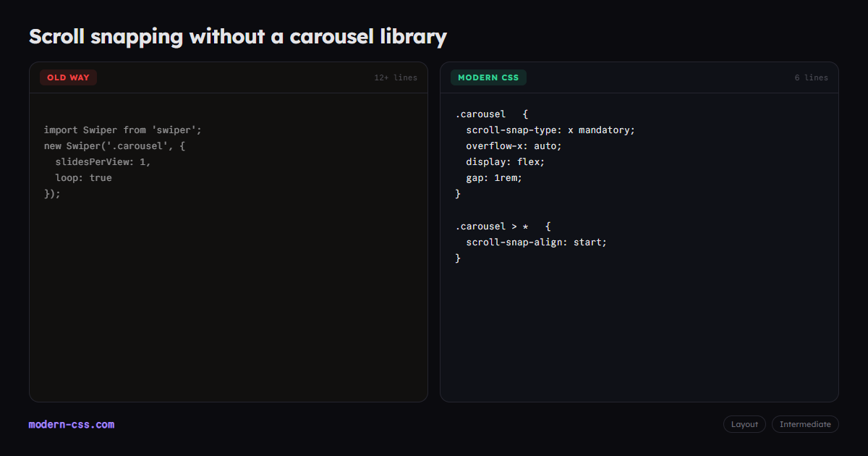Click the '6 lines' label
The height and width of the screenshot is (456, 868).
click(811, 77)
